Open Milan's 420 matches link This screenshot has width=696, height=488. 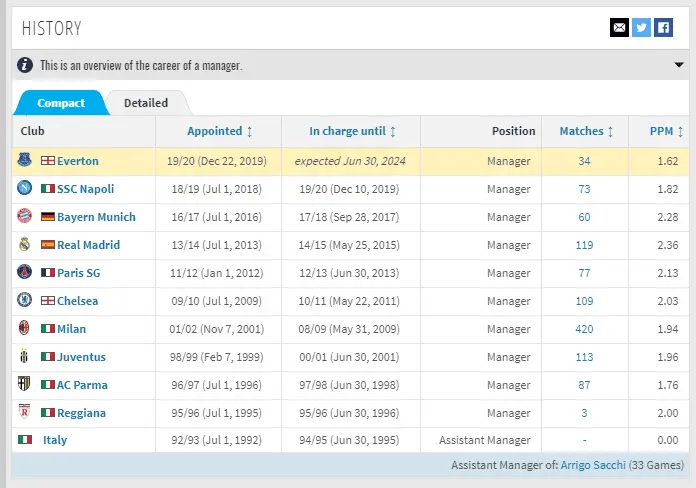584,329
